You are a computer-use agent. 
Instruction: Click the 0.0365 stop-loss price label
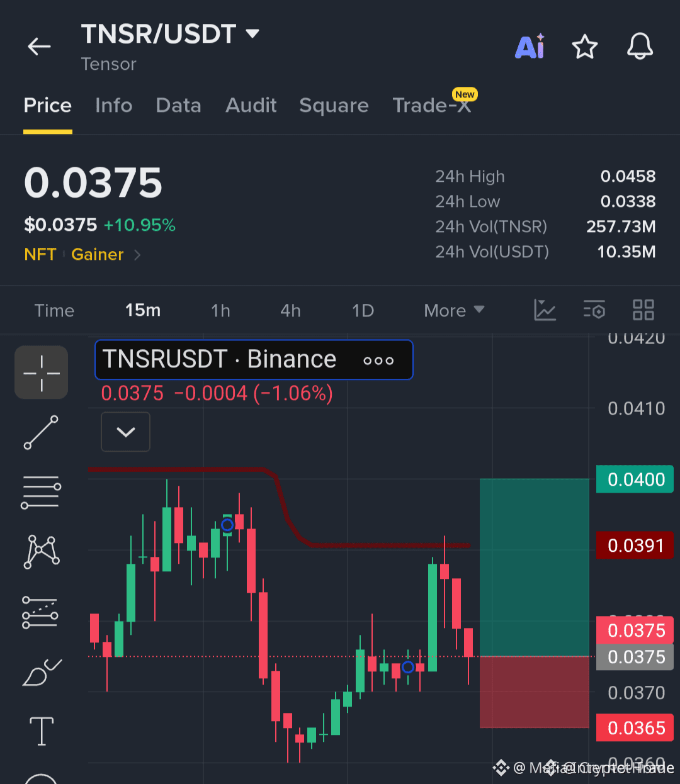[x=635, y=728]
